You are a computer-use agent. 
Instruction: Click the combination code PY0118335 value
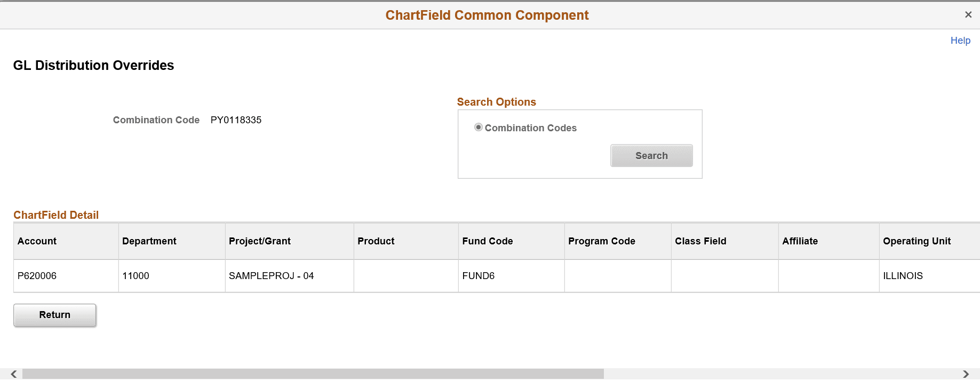coord(236,120)
